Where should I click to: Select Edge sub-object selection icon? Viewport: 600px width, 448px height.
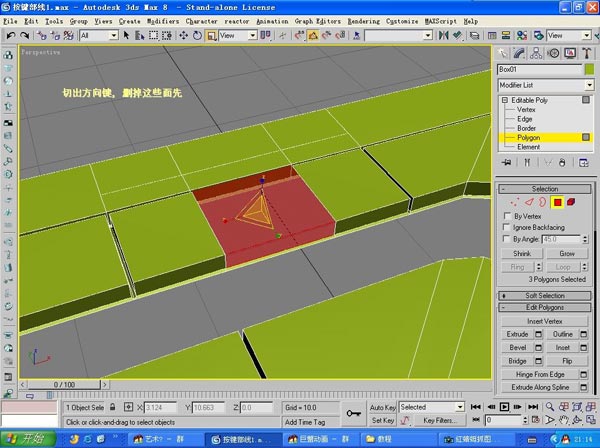coord(529,202)
